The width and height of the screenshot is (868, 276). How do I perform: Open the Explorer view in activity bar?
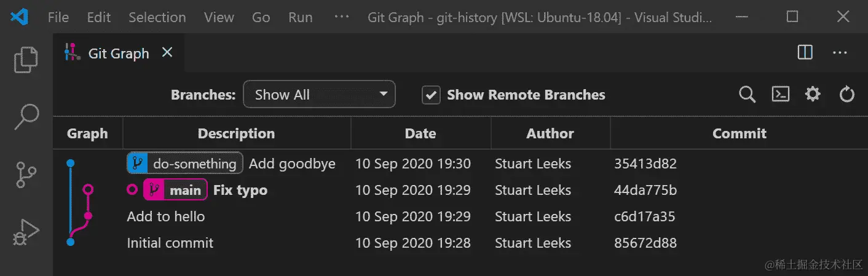point(26,59)
